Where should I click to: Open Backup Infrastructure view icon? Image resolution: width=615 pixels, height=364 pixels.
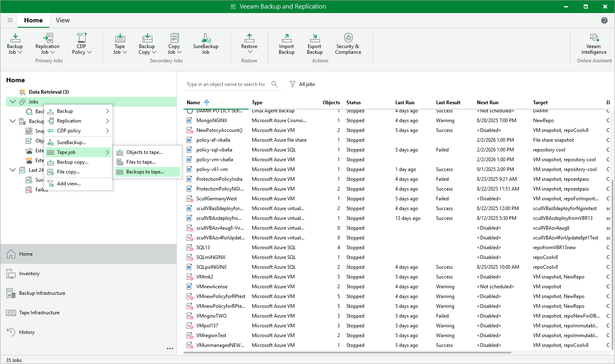11,293
